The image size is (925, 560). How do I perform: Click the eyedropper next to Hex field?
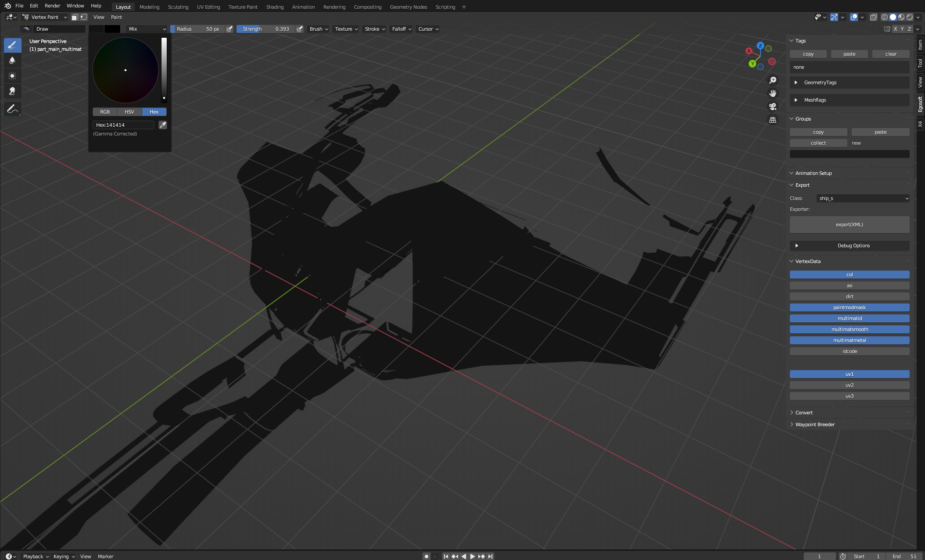point(163,125)
